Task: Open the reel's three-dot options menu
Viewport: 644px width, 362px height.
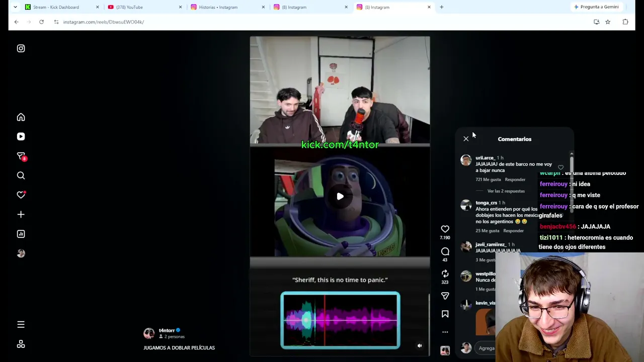Action: [445, 332]
